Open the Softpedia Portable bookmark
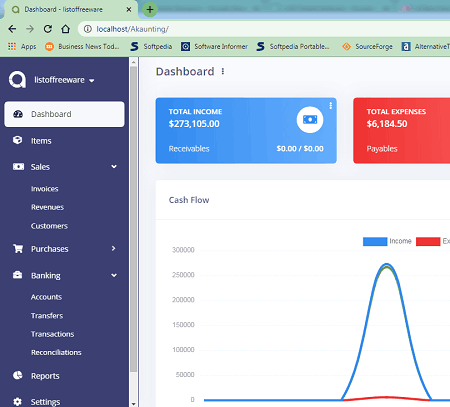 pos(293,46)
